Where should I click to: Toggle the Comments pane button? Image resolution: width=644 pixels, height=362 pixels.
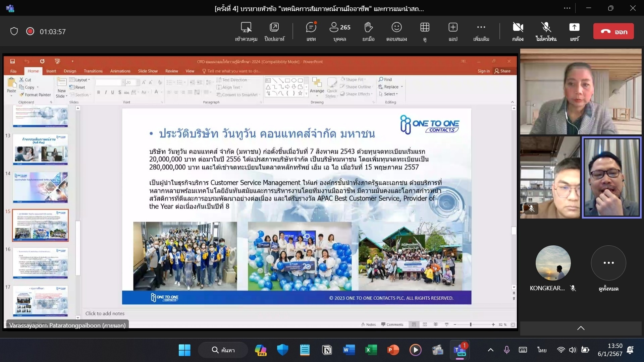point(392,324)
